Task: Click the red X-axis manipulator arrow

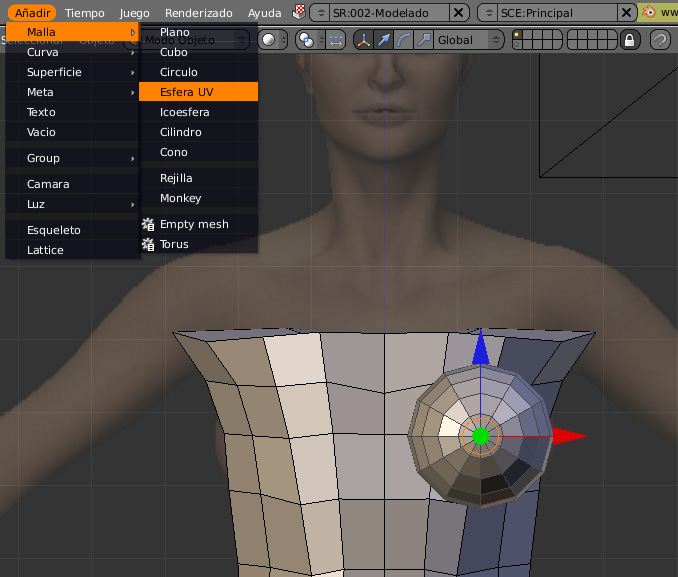Action: 569,436
